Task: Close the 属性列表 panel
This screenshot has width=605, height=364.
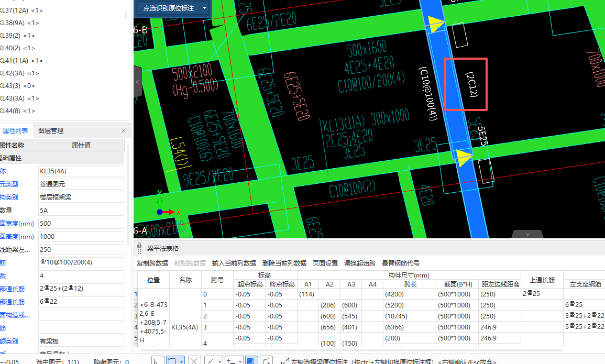Action: [124, 131]
